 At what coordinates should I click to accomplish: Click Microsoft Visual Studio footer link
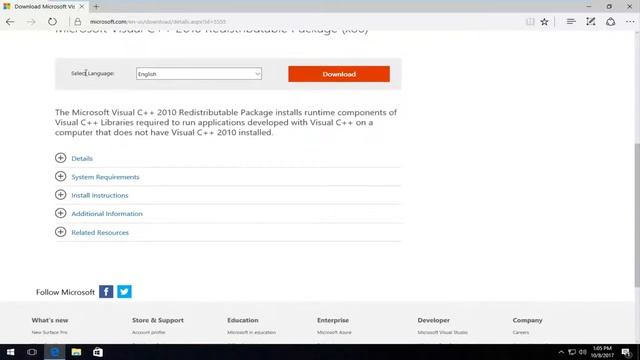(x=442, y=332)
